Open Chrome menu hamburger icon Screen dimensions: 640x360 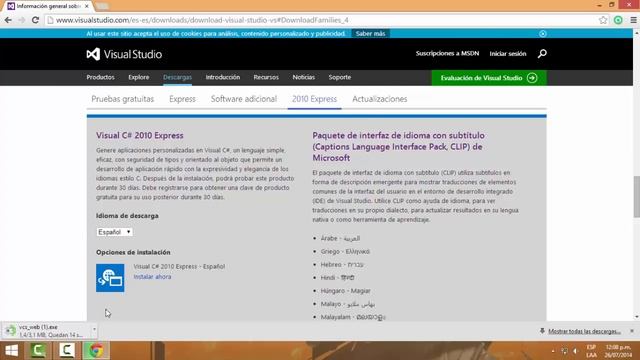tap(633, 20)
